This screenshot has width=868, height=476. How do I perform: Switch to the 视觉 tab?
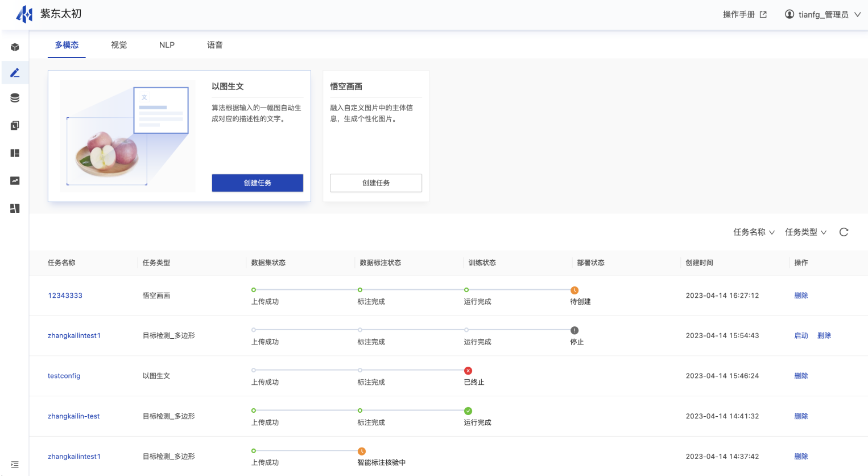point(119,45)
